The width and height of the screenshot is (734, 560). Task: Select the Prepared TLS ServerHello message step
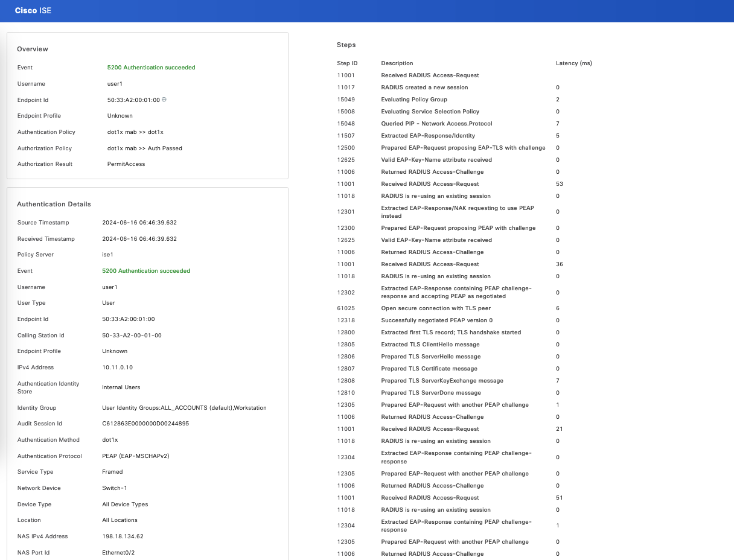(430, 357)
